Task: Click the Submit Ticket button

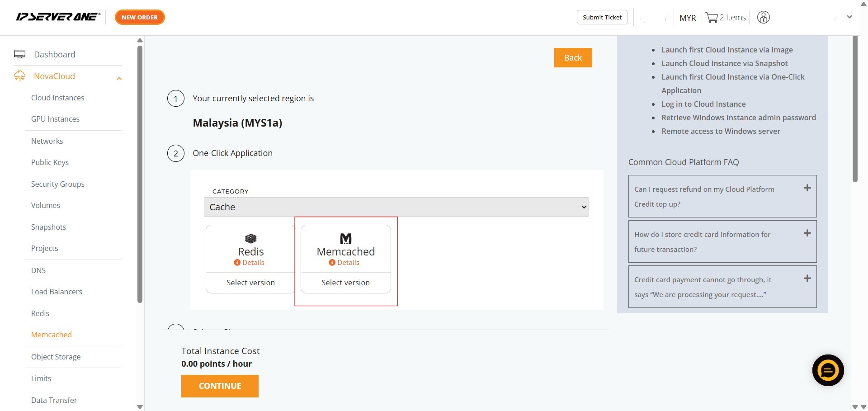Action: coord(602,17)
